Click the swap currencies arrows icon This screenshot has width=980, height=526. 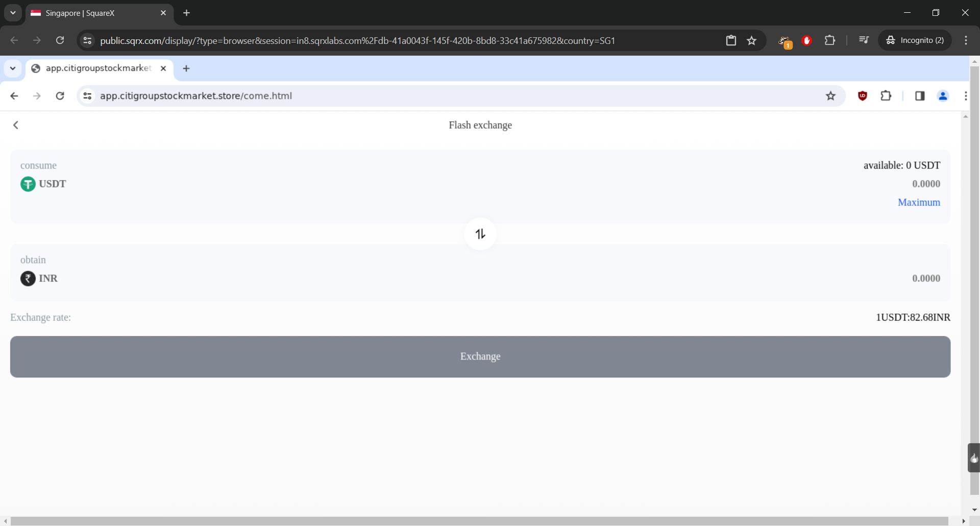tap(480, 234)
